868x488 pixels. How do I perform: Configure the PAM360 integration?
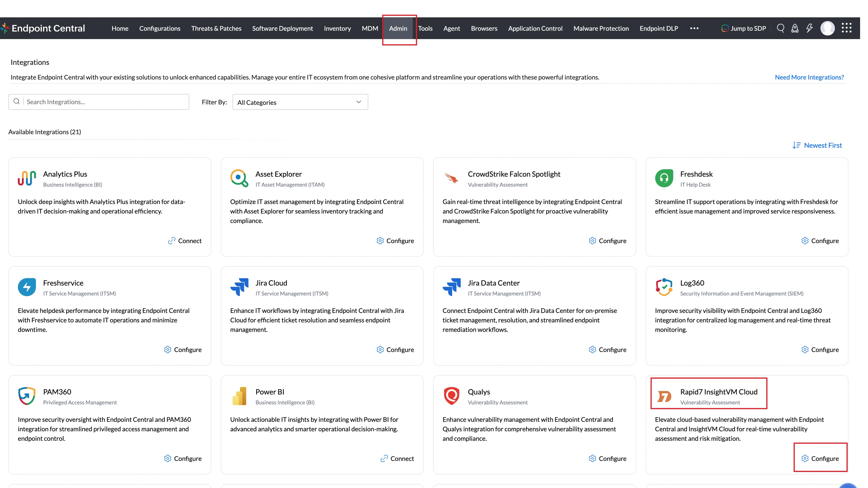(x=183, y=458)
